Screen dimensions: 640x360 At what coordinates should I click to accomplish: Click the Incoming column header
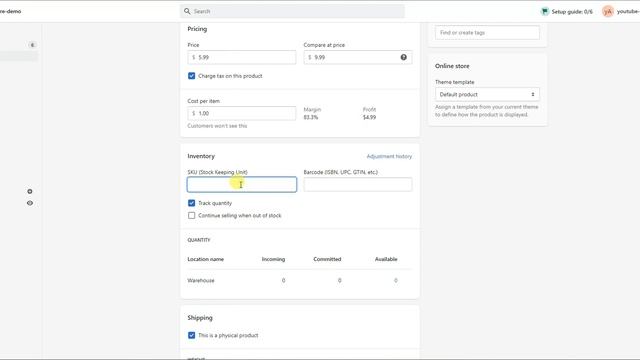point(273,259)
